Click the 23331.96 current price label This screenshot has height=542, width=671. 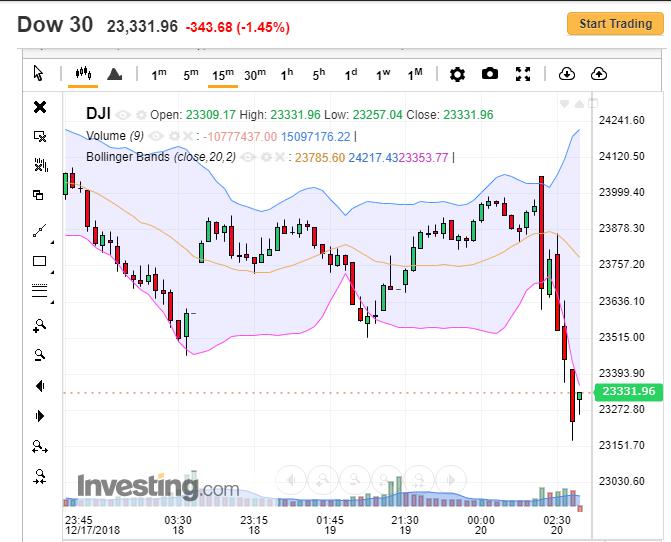[x=626, y=392]
